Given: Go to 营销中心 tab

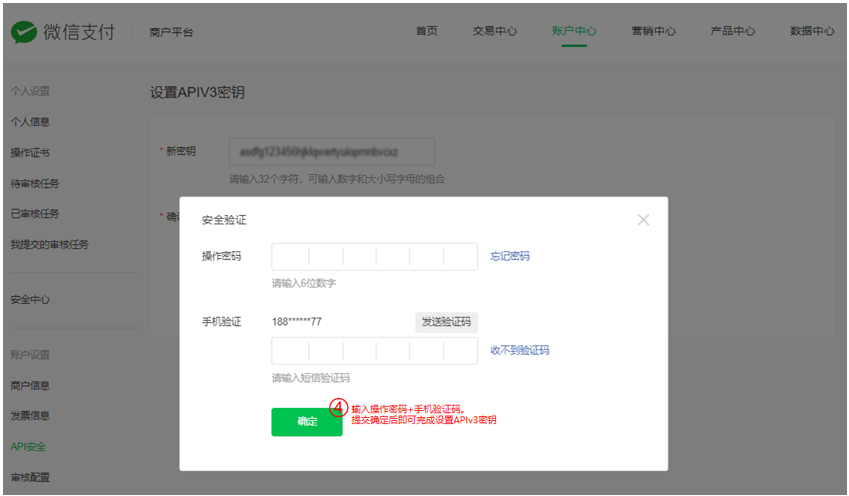Looking at the screenshot, I should pos(653,31).
